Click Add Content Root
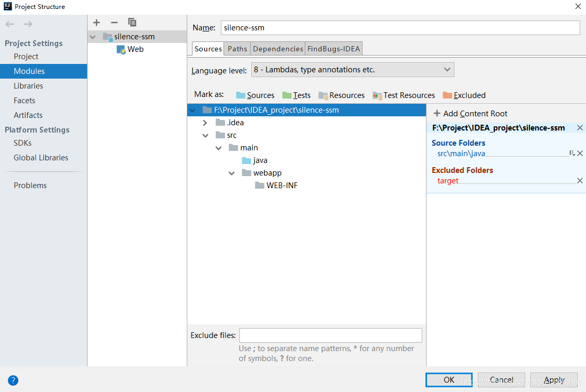Screen dimensions: 586x392 coord(470,114)
